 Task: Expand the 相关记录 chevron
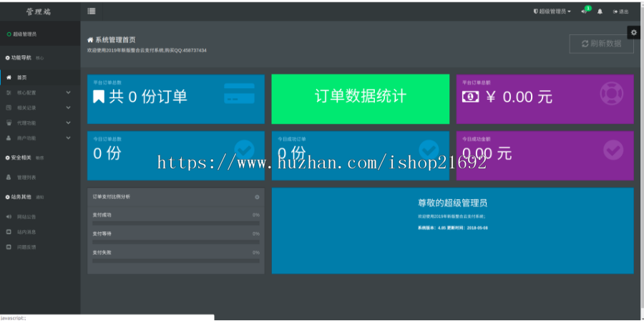68,107
